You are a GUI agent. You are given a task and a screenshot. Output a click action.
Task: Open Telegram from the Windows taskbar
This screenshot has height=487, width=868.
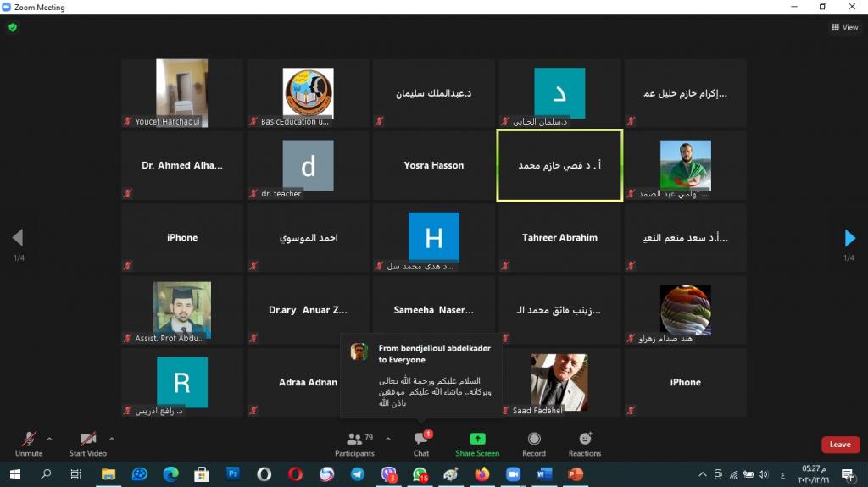pyautogui.click(x=358, y=474)
